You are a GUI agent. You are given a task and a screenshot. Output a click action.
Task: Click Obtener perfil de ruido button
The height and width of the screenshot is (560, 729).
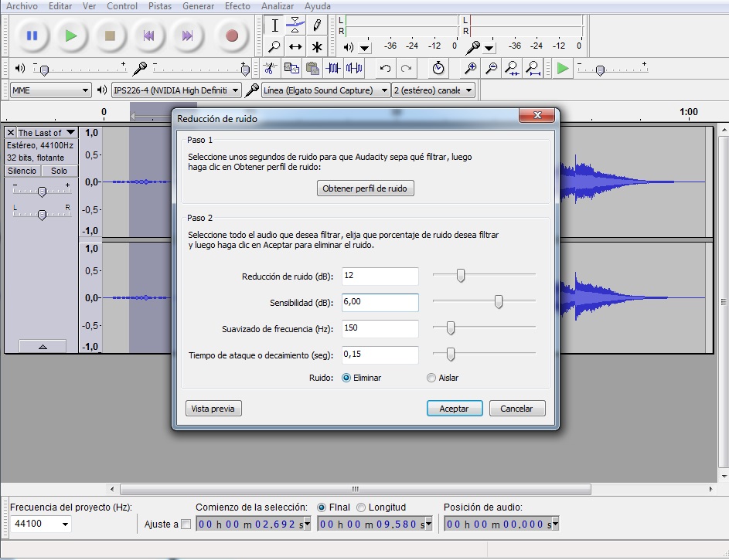tap(365, 188)
